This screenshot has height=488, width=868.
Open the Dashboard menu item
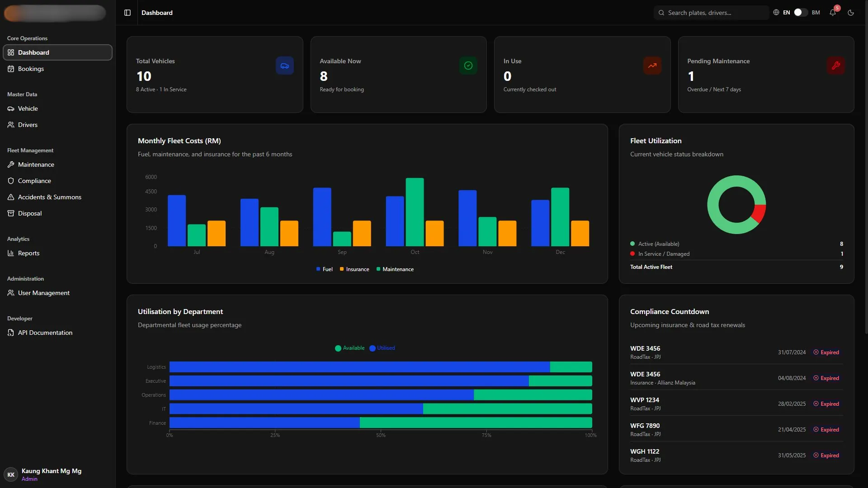click(x=57, y=52)
